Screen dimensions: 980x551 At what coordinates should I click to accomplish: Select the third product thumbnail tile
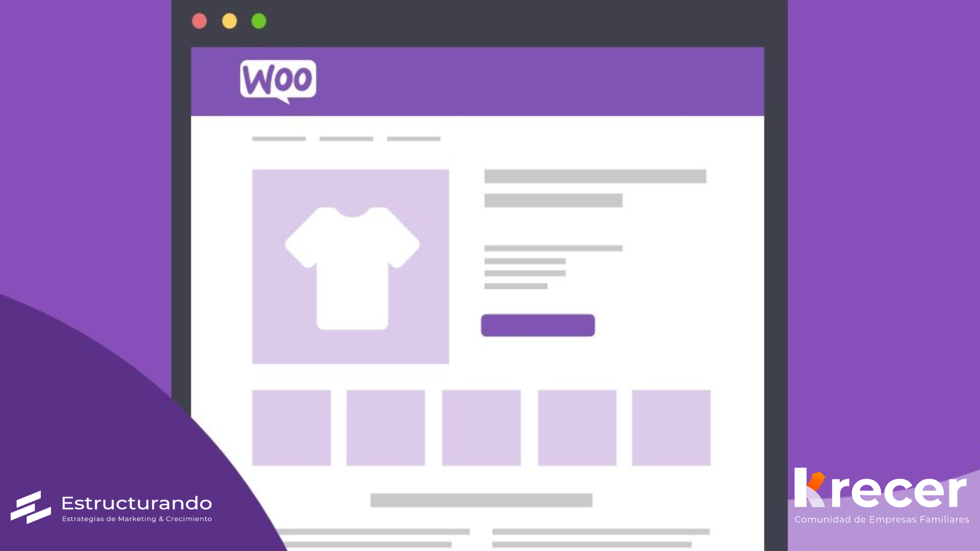pyautogui.click(x=481, y=427)
